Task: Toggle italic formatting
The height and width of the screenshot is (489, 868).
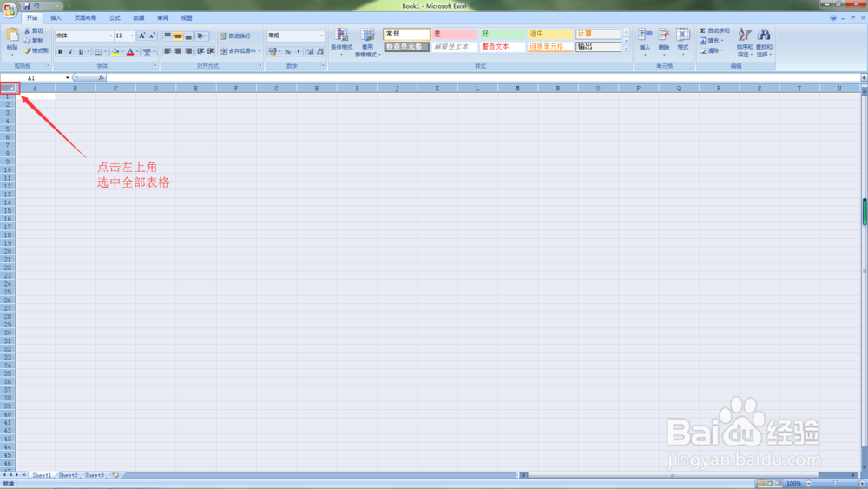Action: 70,51
